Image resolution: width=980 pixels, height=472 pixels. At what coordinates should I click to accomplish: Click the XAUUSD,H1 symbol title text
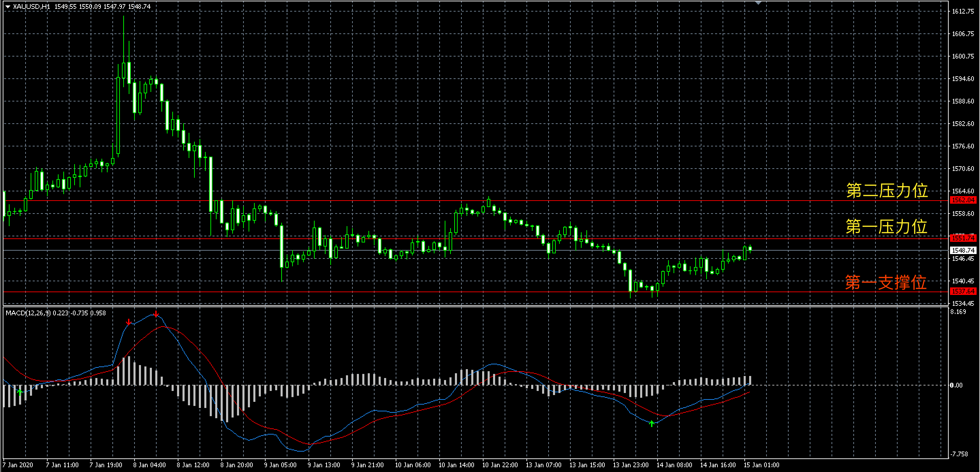[x=32, y=6]
